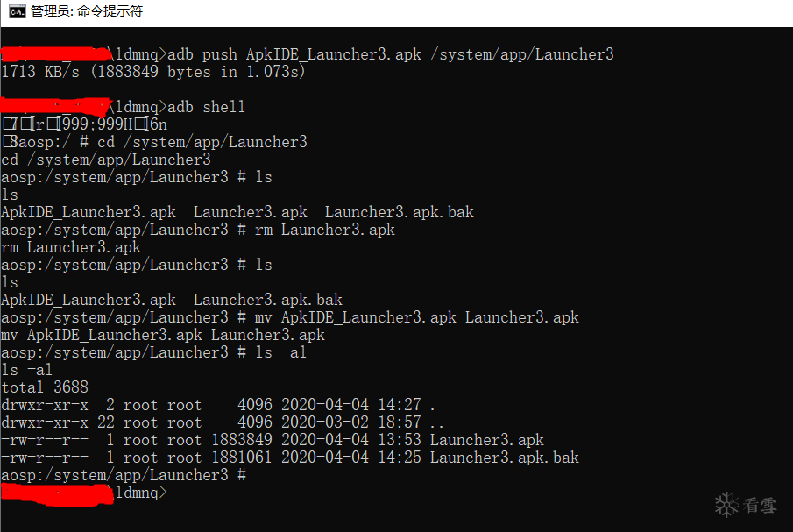Click the 1883849-byte Launcher3.apk listing entry
This screenshot has width=793, height=532.
coord(272,440)
